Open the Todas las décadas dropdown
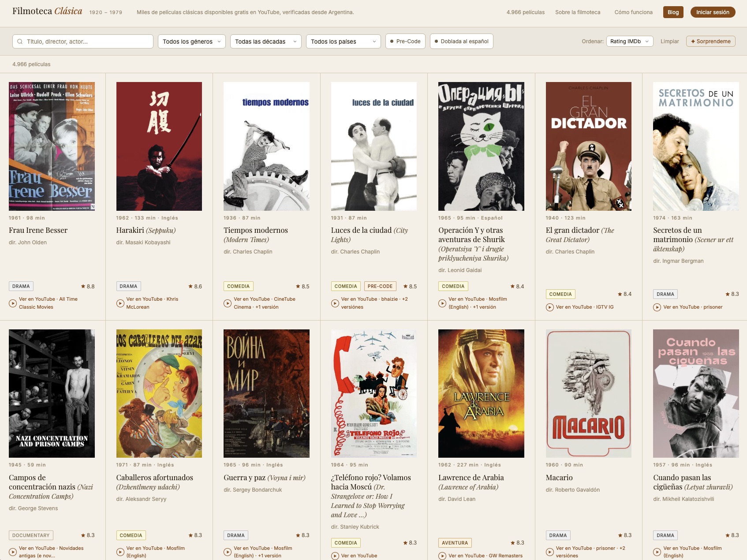747x560 pixels. [x=266, y=41]
